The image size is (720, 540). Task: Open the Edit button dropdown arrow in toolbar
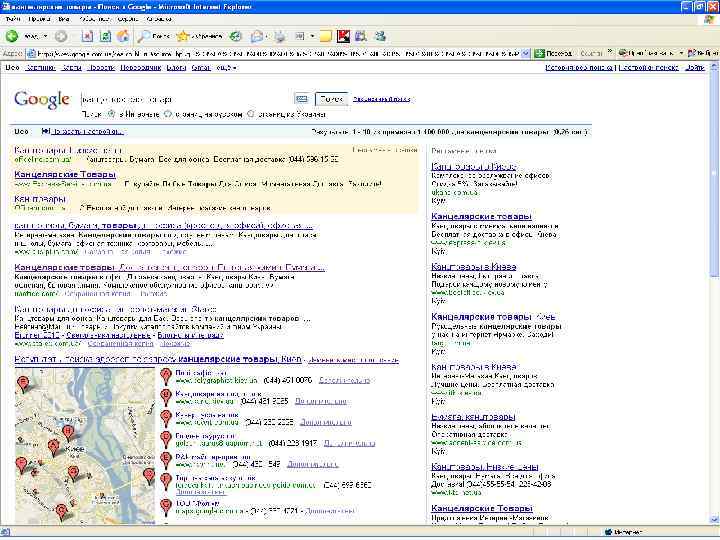312,36
